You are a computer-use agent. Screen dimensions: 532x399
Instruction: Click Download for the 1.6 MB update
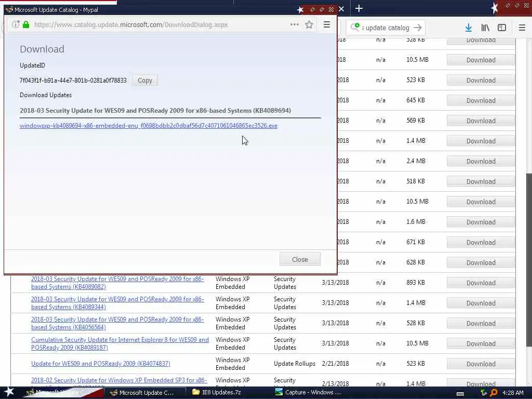pyautogui.click(x=481, y=222)
